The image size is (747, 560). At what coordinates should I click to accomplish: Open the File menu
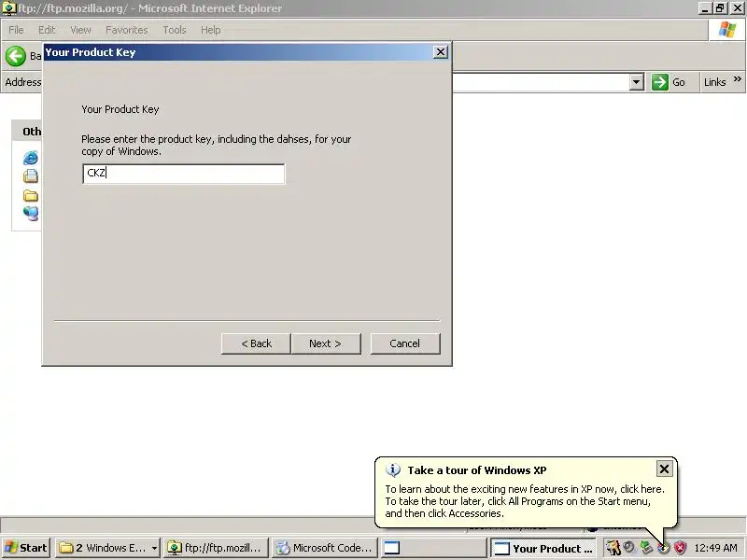(x=16, y=30)
